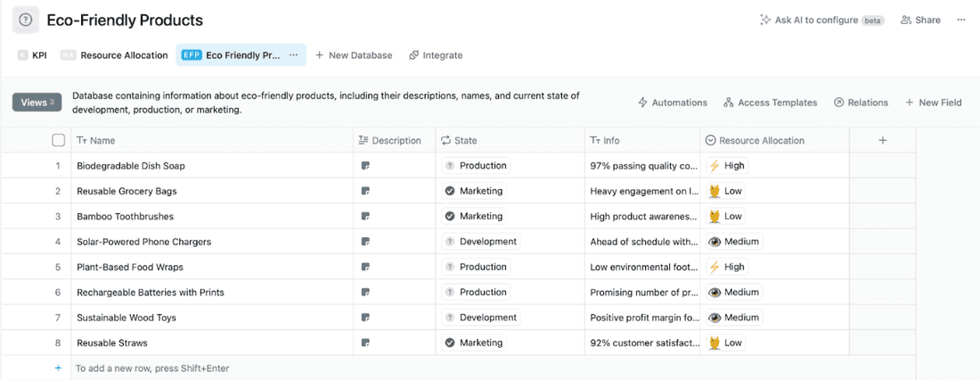Click High allocation tag for Plant-Based Food Wraps
This screenshot has width=980, height=380.
727,267
